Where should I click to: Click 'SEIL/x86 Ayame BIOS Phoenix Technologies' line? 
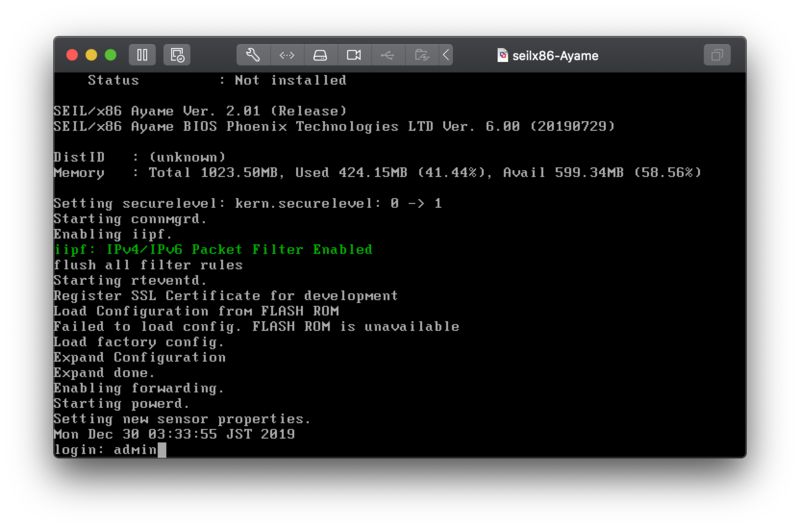click(334, 127)
